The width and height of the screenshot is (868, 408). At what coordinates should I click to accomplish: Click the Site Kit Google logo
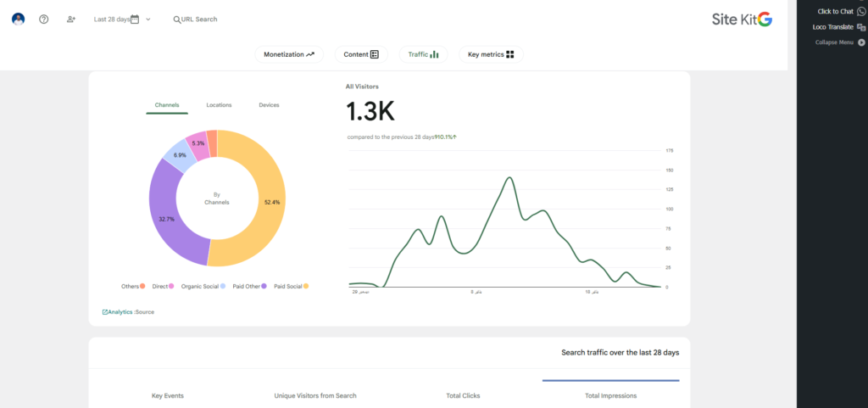(742, 19)
